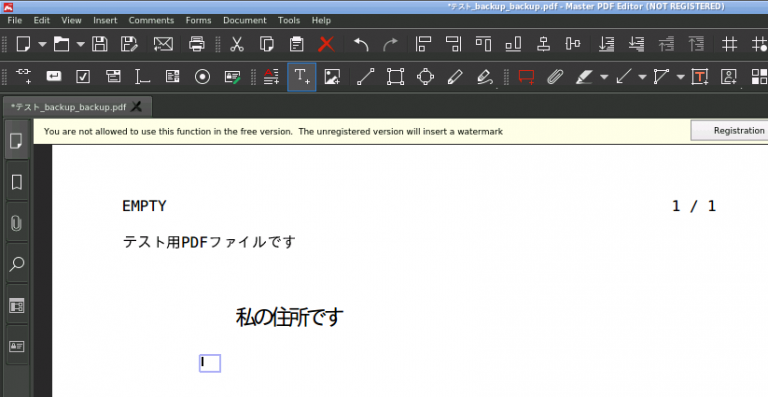This screenshot has width=768, height=397.
Task: Toggle the Attachments sidebar panel
Action: tap(17, 223)
